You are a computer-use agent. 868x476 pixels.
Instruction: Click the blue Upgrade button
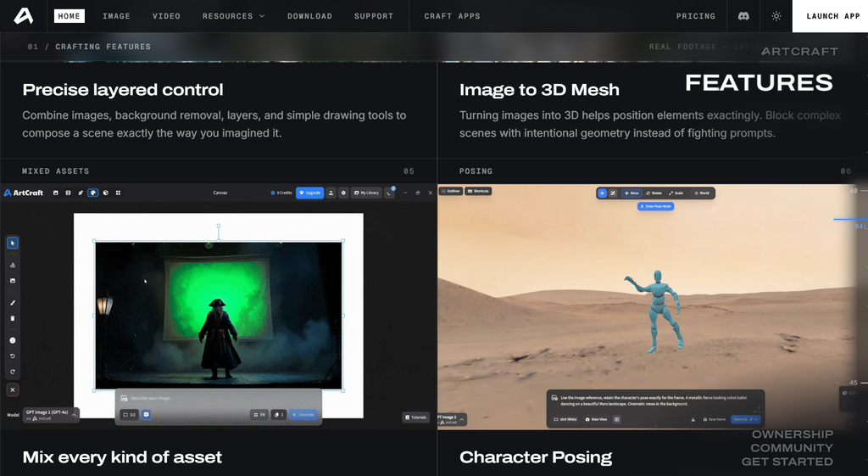[310, 193]
